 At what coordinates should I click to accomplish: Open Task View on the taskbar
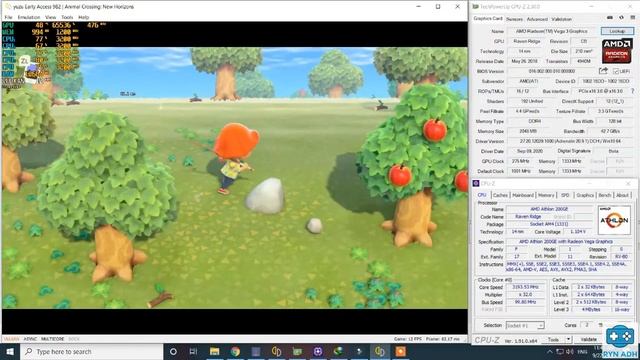(x=193, y=351)
